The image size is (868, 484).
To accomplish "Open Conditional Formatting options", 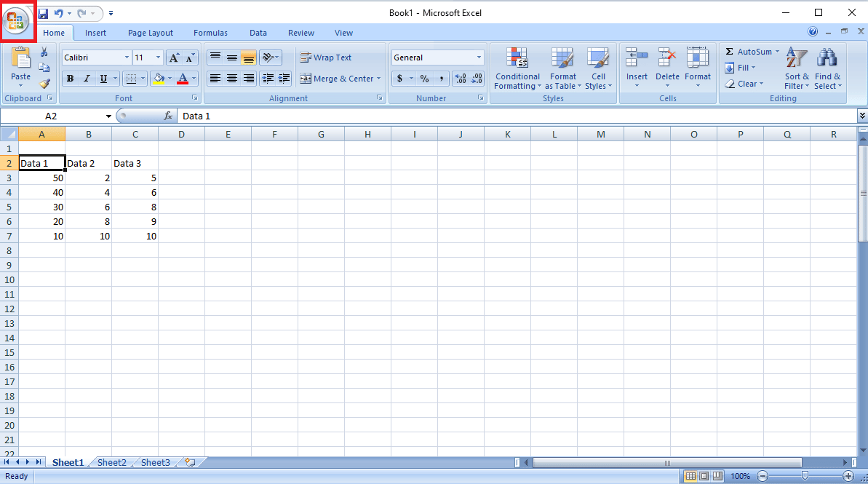I will click(517, 69).
